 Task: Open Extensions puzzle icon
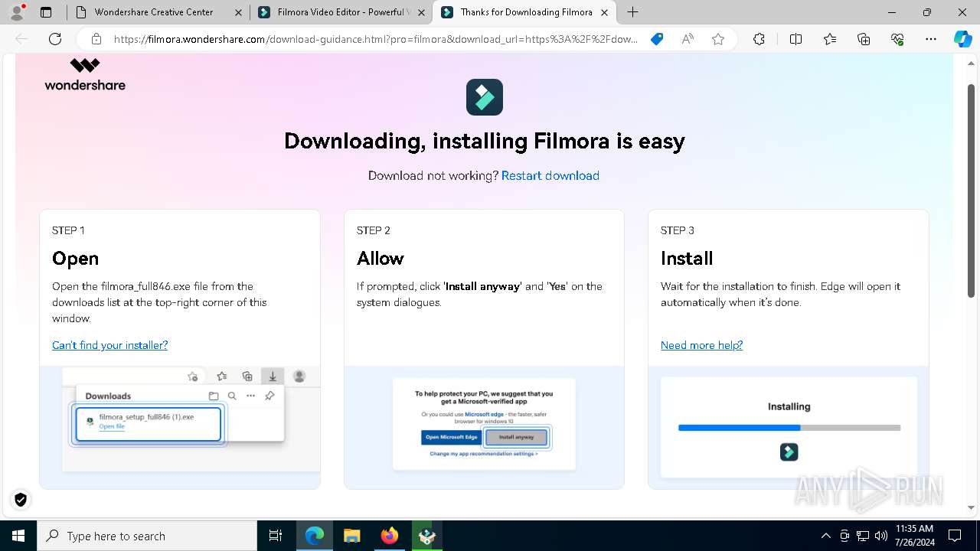point(759,39)
